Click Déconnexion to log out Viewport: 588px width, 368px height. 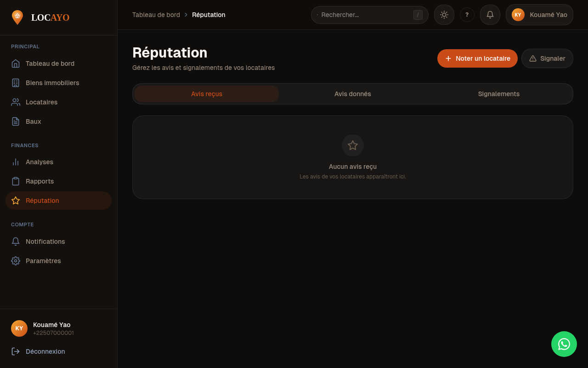tap(45, 351)
